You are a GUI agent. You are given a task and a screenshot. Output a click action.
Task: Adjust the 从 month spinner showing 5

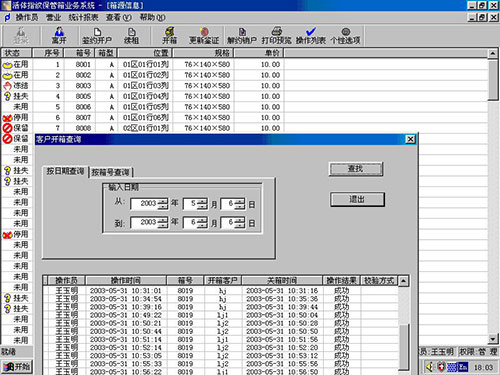[202, 204]
